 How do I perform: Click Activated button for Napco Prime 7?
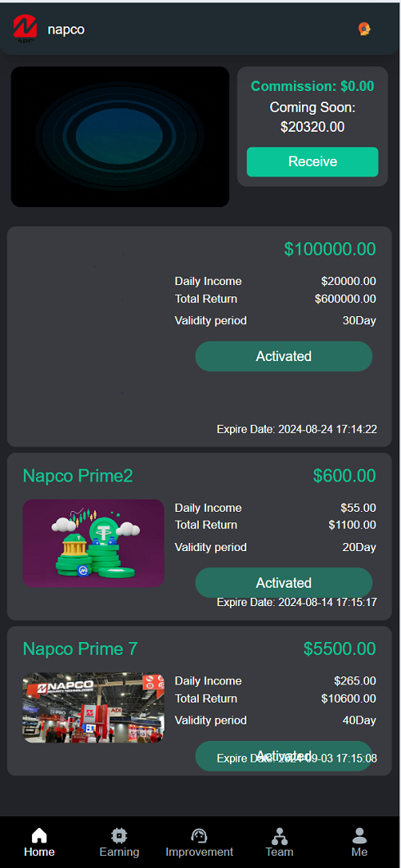pos(284,756)
